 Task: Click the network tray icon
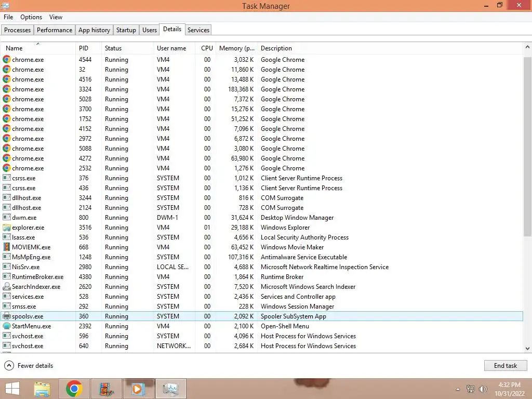471,389
